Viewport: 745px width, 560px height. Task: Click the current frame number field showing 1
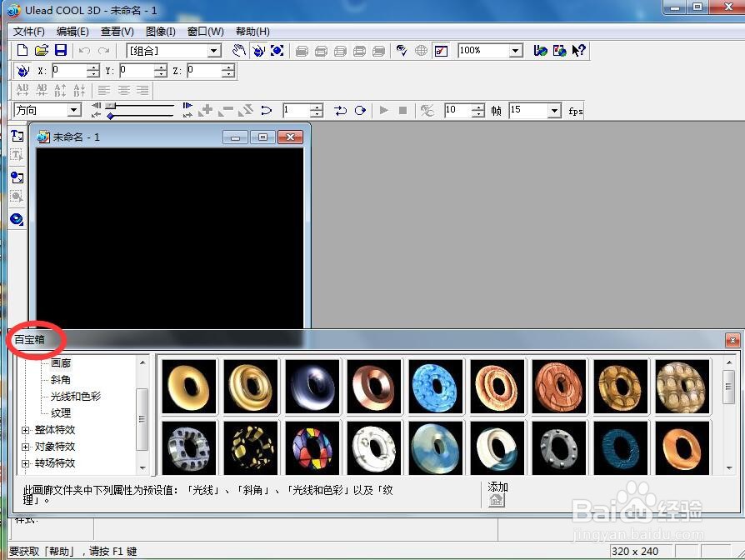[x=297, y=110]
